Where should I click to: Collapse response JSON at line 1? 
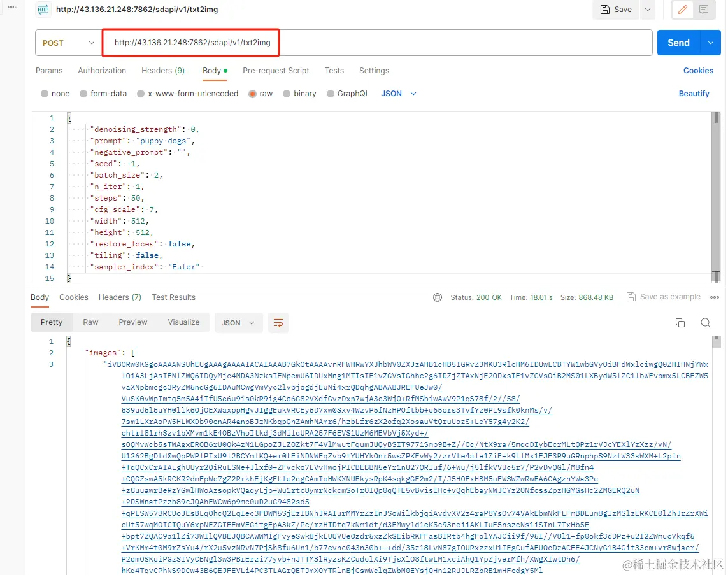point(69,341)
